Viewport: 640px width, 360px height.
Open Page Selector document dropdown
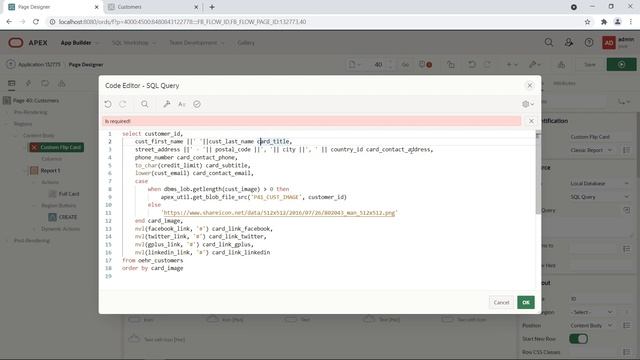(x=354, y=64)
